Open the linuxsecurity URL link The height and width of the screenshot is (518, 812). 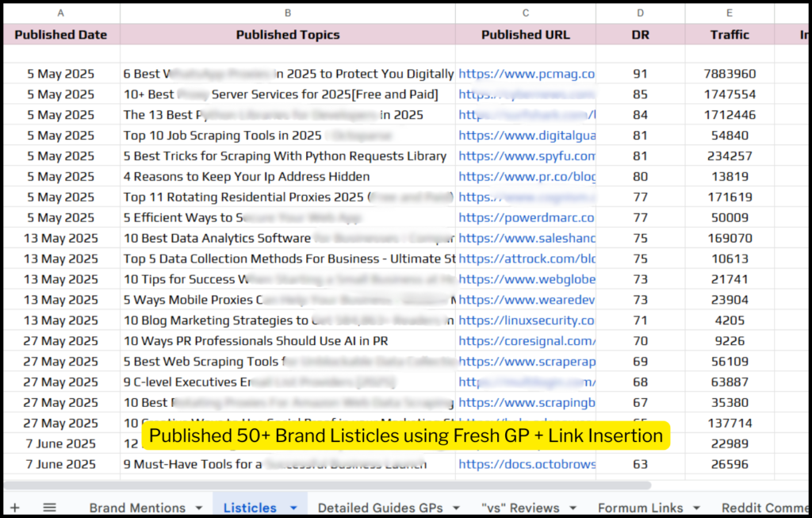(527, 320)
